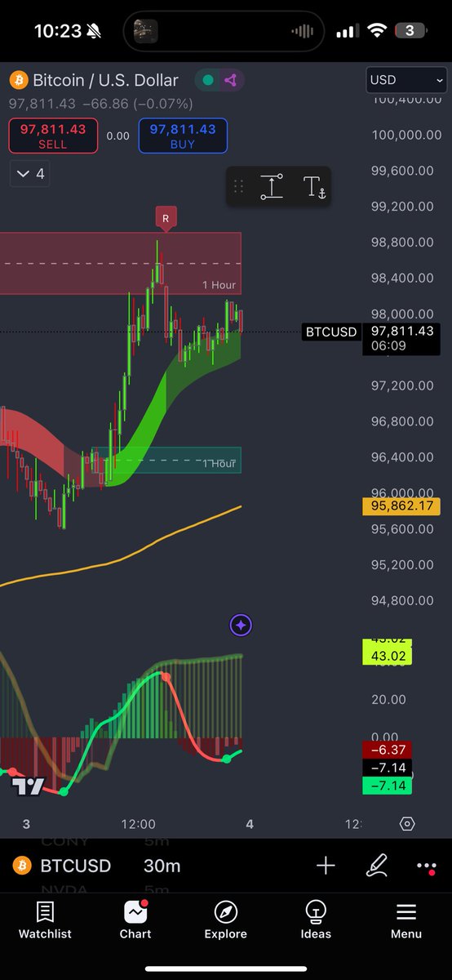Expand the collapsed indicators legend showing 4
Viewport: 452px width, 980px height.
[30, 174]
